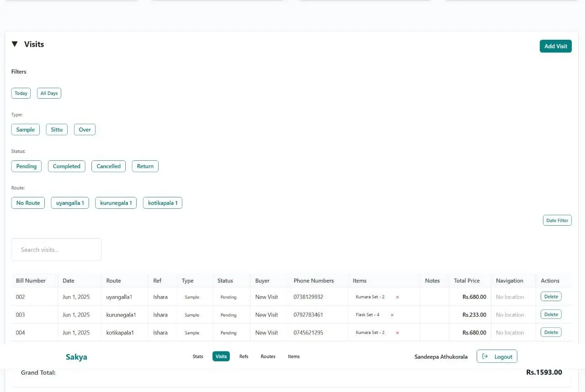Screen dimensions: 585x392
Task: Filter by Cancelled status
Action: (x=109, y=166)
